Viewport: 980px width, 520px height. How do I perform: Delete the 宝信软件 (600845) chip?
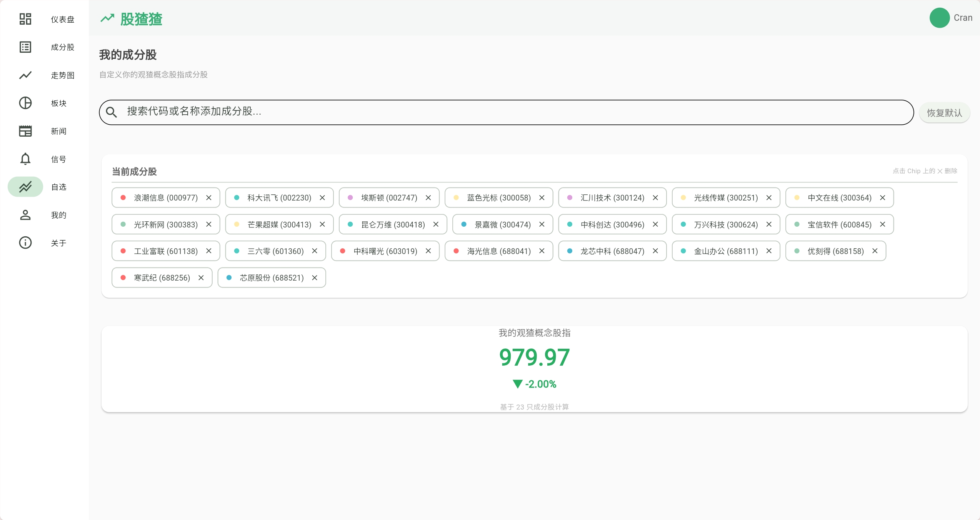pyautogui.click(x=883, y=224)
